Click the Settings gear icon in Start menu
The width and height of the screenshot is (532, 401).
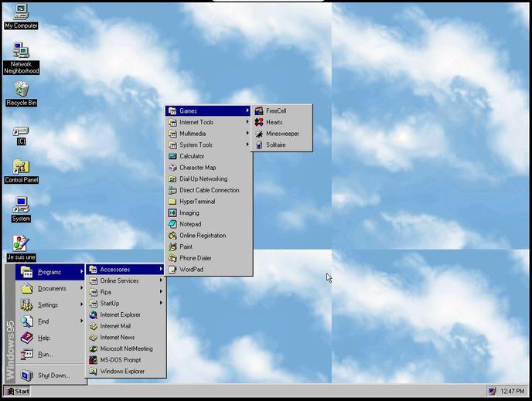pos(26,304)
